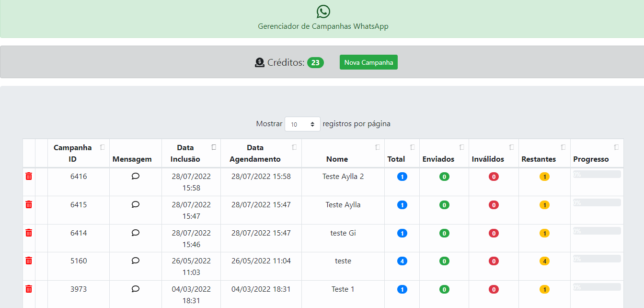Image resolution: width=644 pixels, height=308 pixels.
Task: View message icon for campaign 6416
Action: tap(135, 177)
